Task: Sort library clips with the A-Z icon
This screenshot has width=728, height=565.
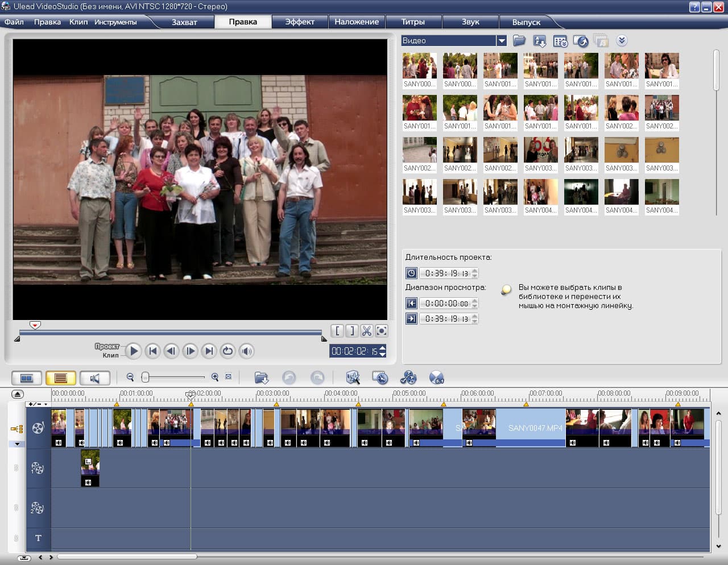Action: click(x=539, y=41)
